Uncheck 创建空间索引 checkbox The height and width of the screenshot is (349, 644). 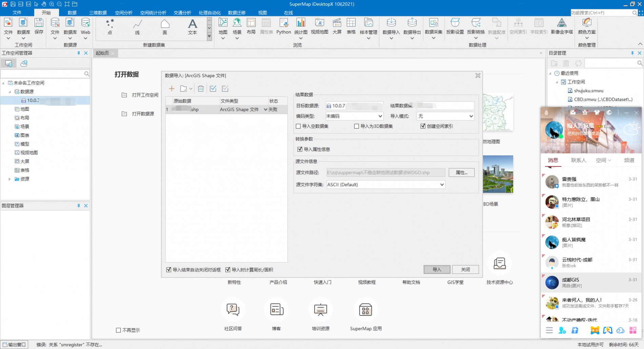click(x=423, y=126)
